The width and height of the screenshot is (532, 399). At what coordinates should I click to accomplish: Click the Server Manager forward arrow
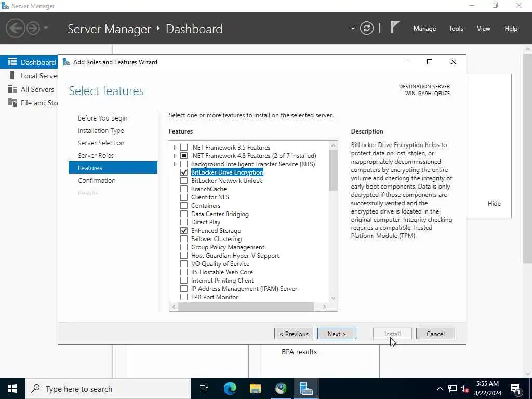pos(33,28)
